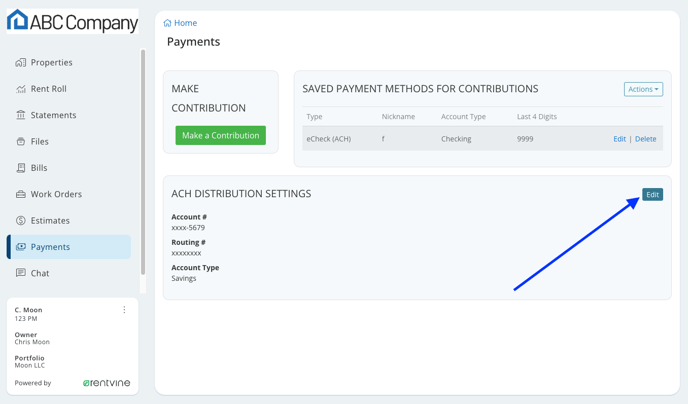
Task: Click the Rent Roll chart icon
Action: click(x=21, y=89)
